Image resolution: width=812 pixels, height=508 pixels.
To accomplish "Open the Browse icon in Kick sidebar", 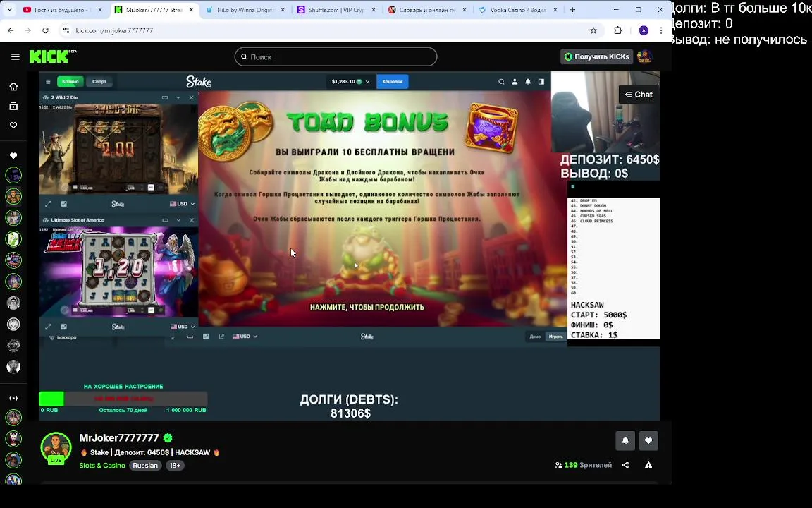I will [x=13, y=106].
